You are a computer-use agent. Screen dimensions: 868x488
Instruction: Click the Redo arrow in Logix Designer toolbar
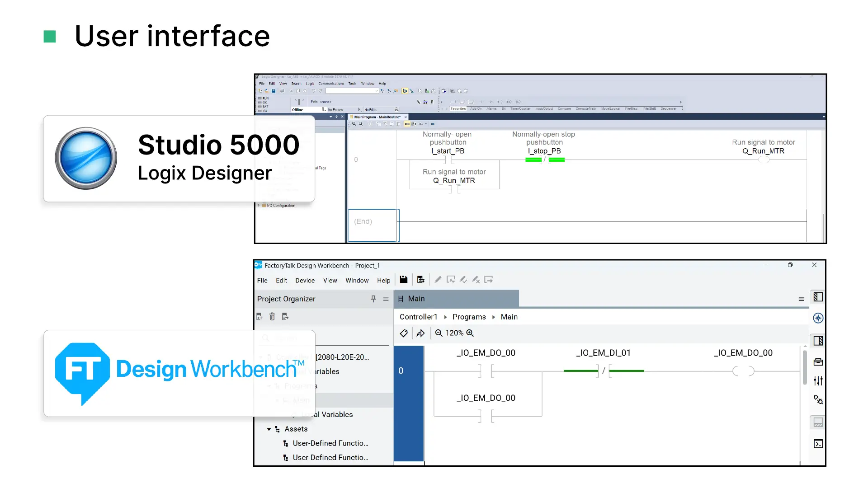[x=320, y=91]
